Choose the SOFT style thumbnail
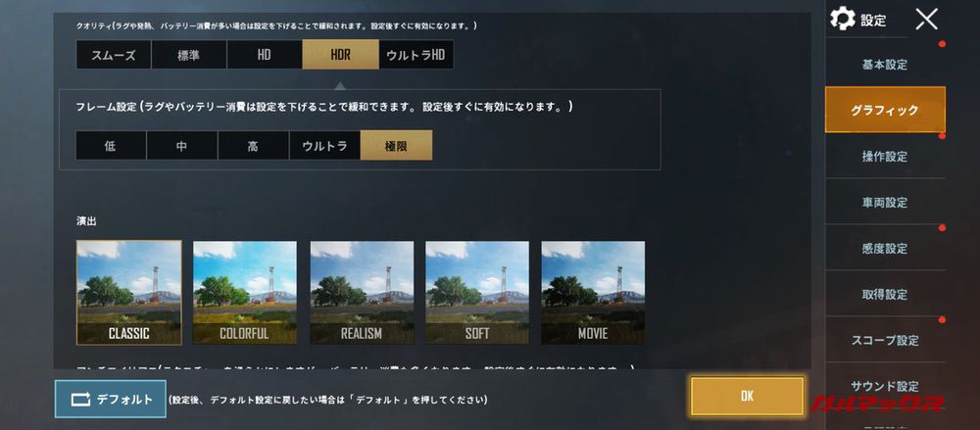The height and width of the screenshot is (430, 980). 477,293
